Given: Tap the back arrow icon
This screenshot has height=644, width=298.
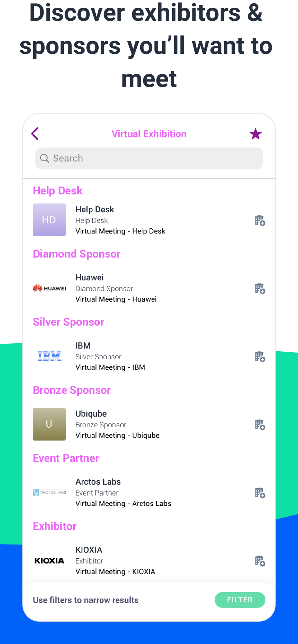Looking at the screenshot, I should pos(35,134).
